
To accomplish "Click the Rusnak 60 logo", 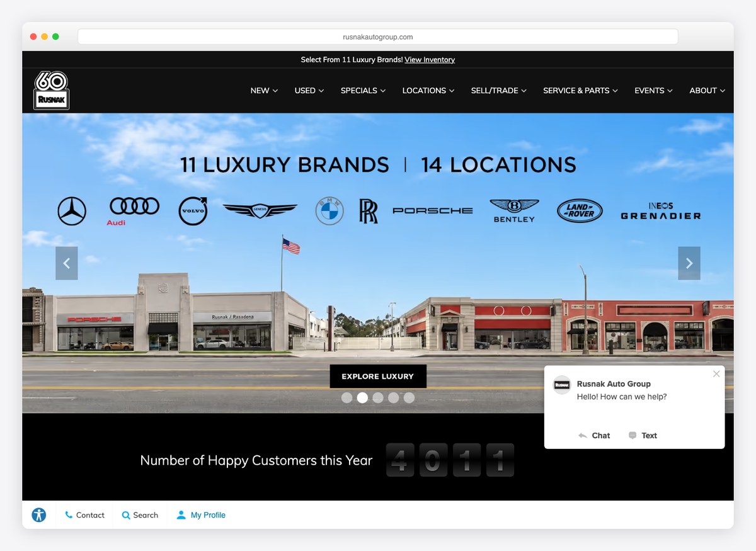I will coord(51,90).
